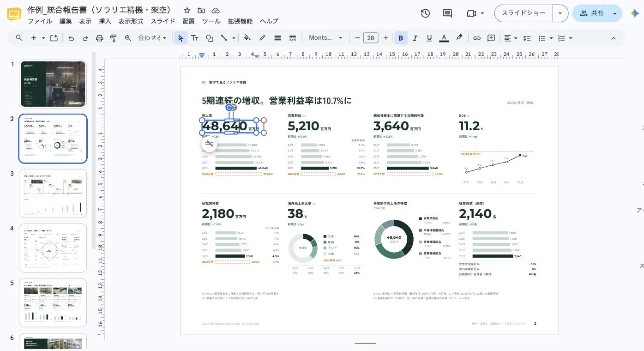Toggle underline formatting

pyautogui.click(x=429, y=38)
